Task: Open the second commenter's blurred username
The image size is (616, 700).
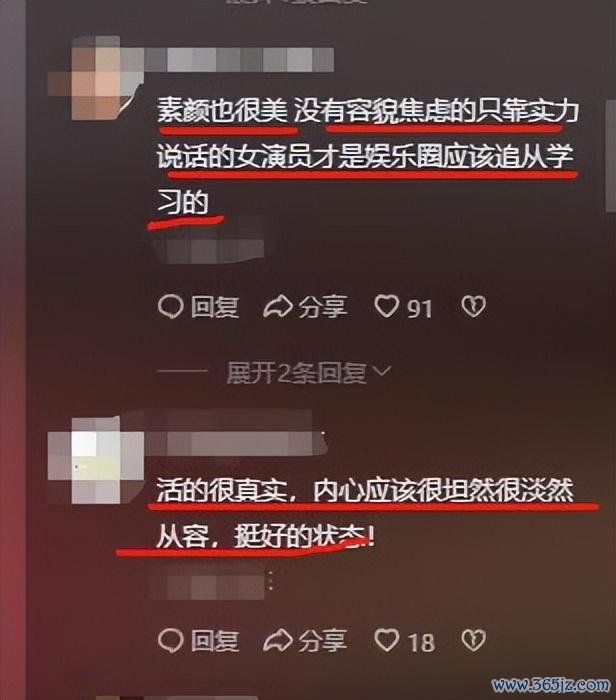Action: [236, 443]
